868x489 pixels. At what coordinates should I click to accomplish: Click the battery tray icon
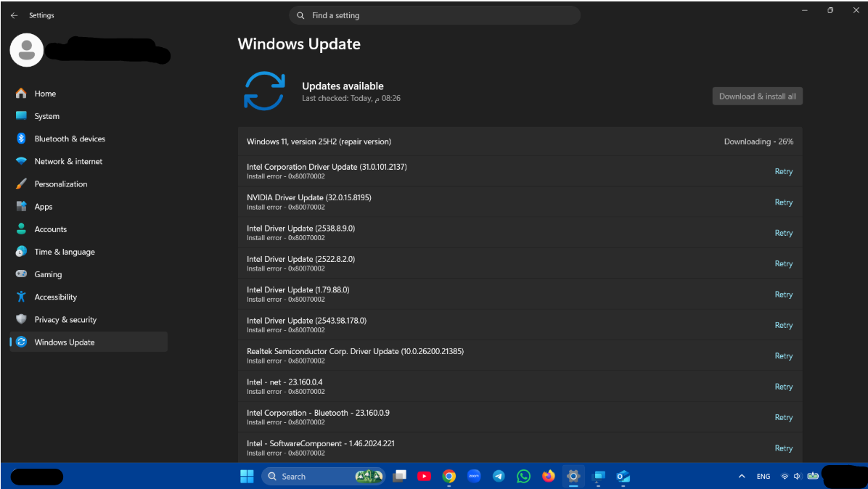pos(813,476)
